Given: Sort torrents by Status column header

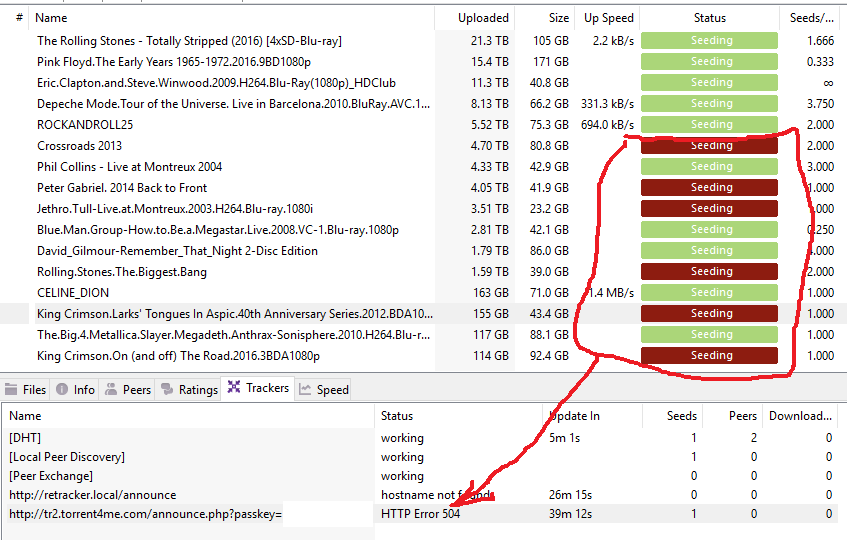Looking at the screenshot, I should pyautogui.click(x=709, y=18).
